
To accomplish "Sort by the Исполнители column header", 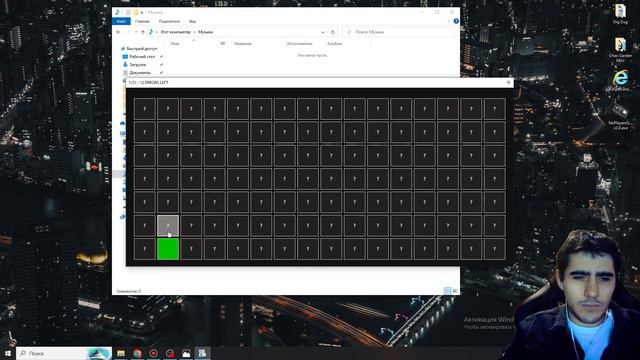I will (x=300, y=44).
